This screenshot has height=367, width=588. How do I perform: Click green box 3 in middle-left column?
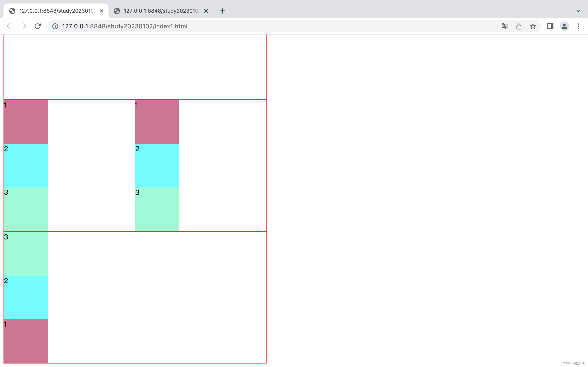26,209
